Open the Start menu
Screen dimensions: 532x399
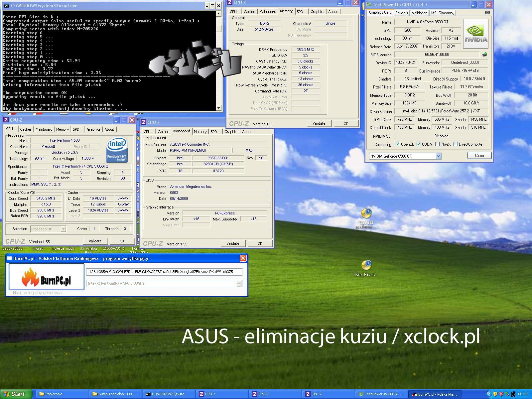tap(16, 394)
